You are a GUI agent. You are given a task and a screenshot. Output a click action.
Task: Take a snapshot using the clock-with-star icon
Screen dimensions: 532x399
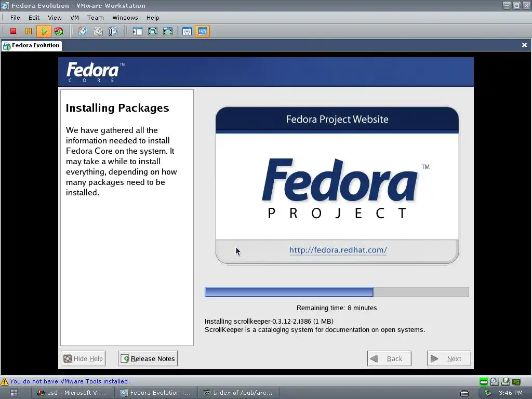pos(83,31)
